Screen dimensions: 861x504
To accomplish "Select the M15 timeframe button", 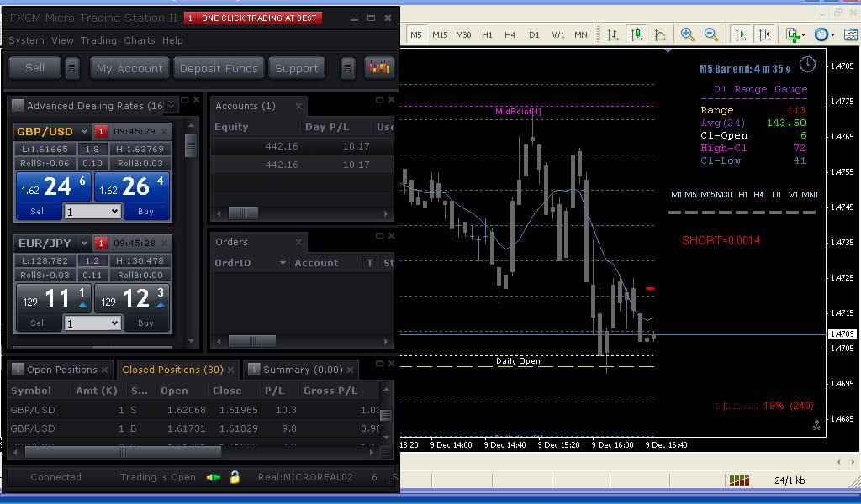I will tap(440, 34).
